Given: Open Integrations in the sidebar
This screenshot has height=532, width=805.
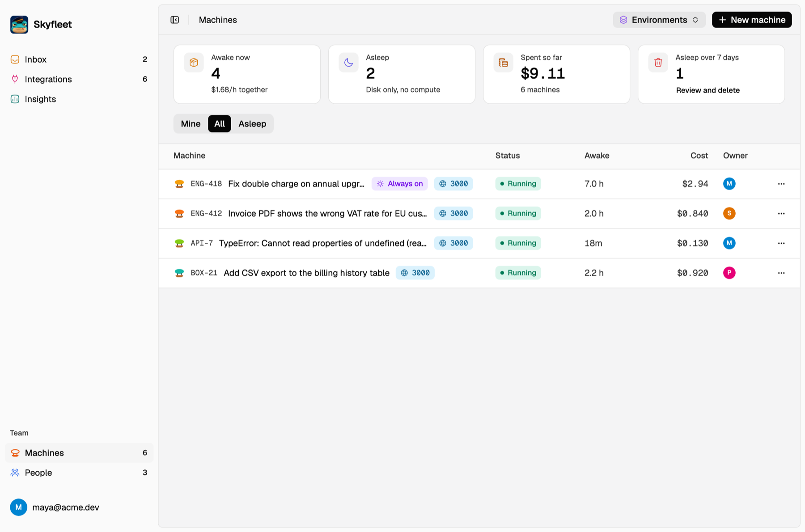Looking at the screenshot, I should tap(79, 79).
